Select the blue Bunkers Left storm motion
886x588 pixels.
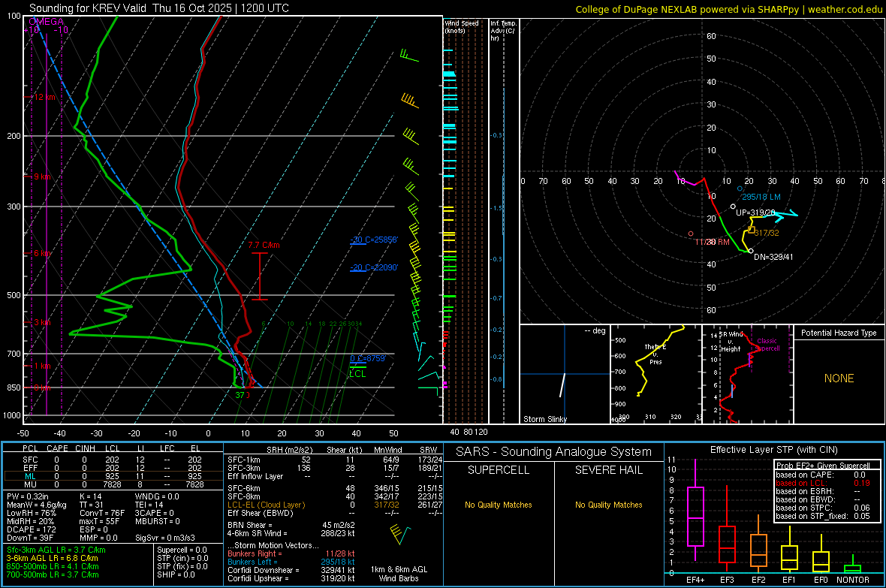point(291,562)
